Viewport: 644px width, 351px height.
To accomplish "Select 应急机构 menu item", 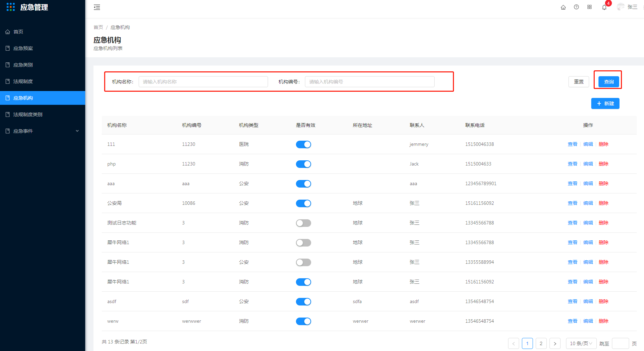I will [42, 98].
